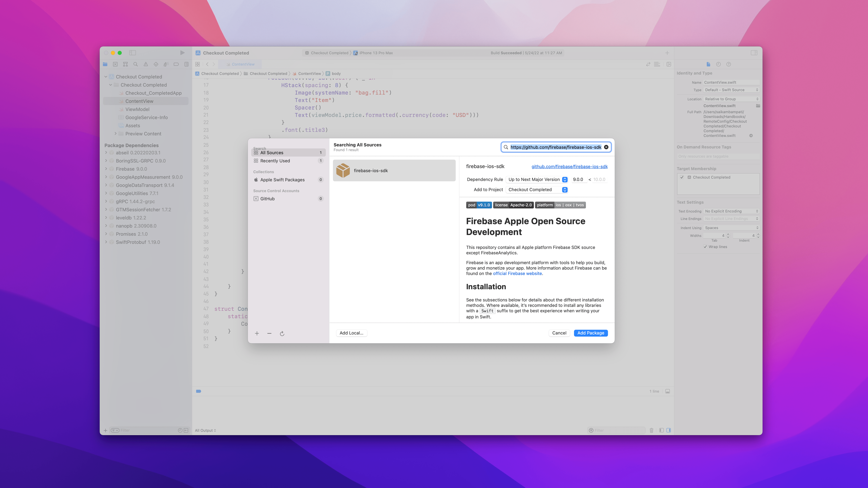868x488 pixels.
Task: Select GitHub source control account
Action: [288, 199]
